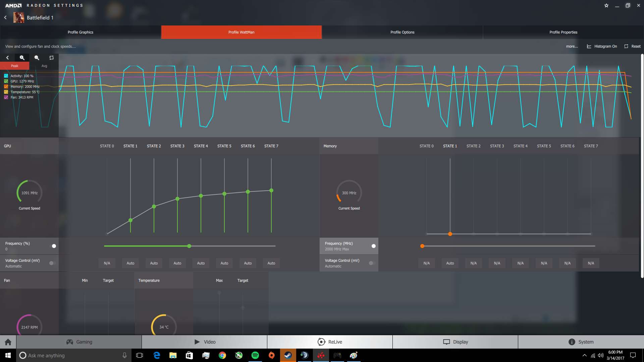Image resolution: width=644 pixels, height=362 pixels.
Task: Switch to Profile Graphics tab
Action: pyautogui.click(x=80, y=32)
